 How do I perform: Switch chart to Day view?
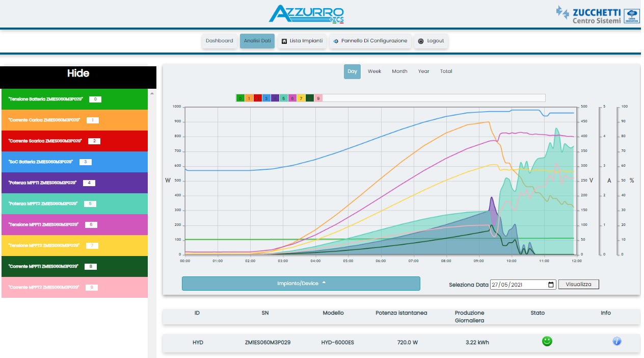point(352,71)
